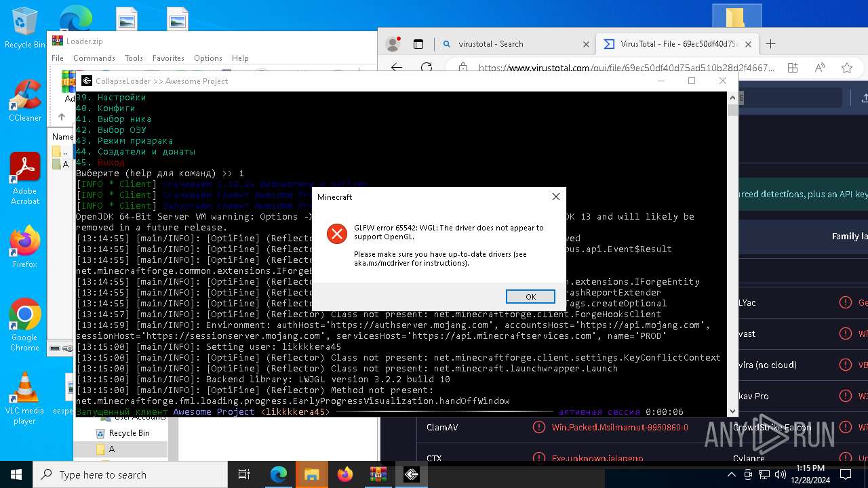This screenshot has height=488, width=868.
Task: Open CollapseLoader from the taskbar
Action: point(411,474)
